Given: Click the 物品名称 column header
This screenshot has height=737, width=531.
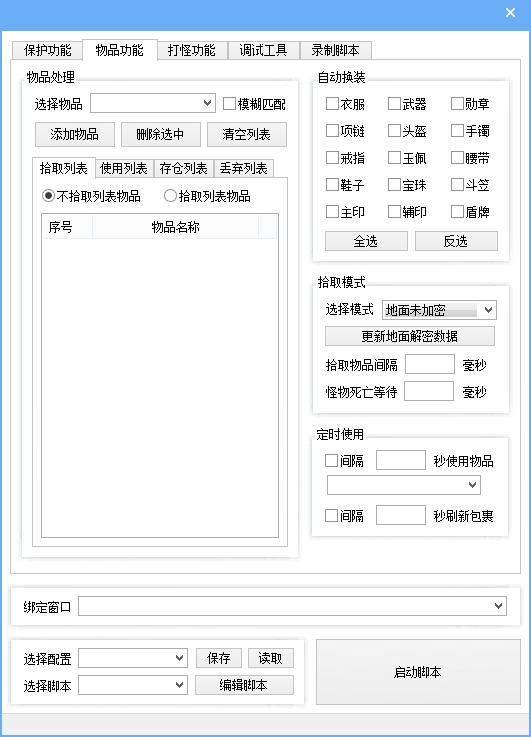Looking at the screenshot, I should [175, 227].
